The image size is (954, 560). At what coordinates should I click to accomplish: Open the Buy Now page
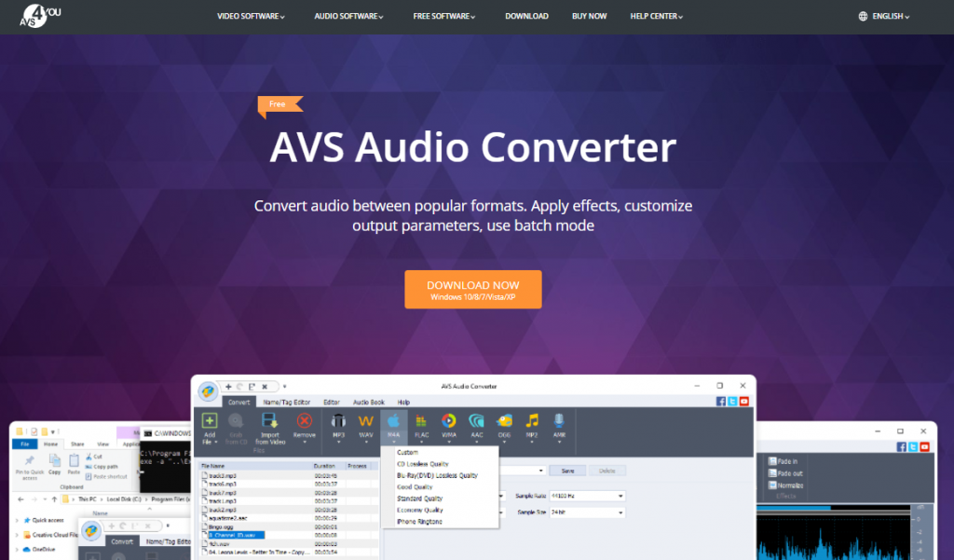point(589,17)
